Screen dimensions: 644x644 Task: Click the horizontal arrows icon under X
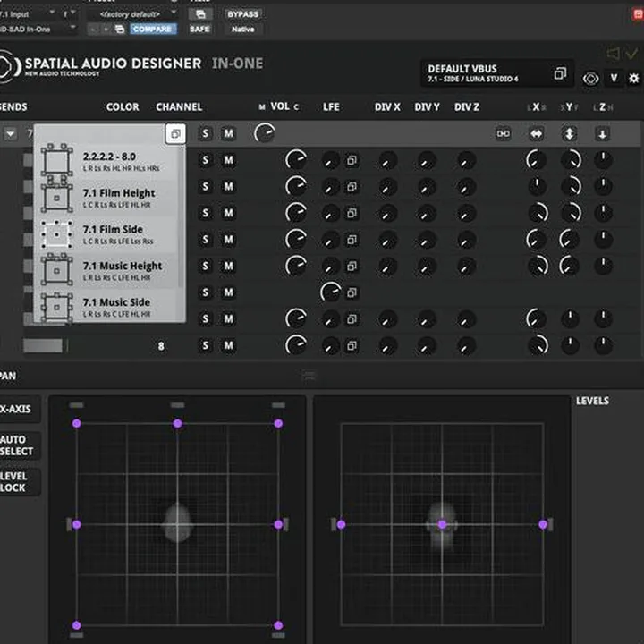coord(536,133)
